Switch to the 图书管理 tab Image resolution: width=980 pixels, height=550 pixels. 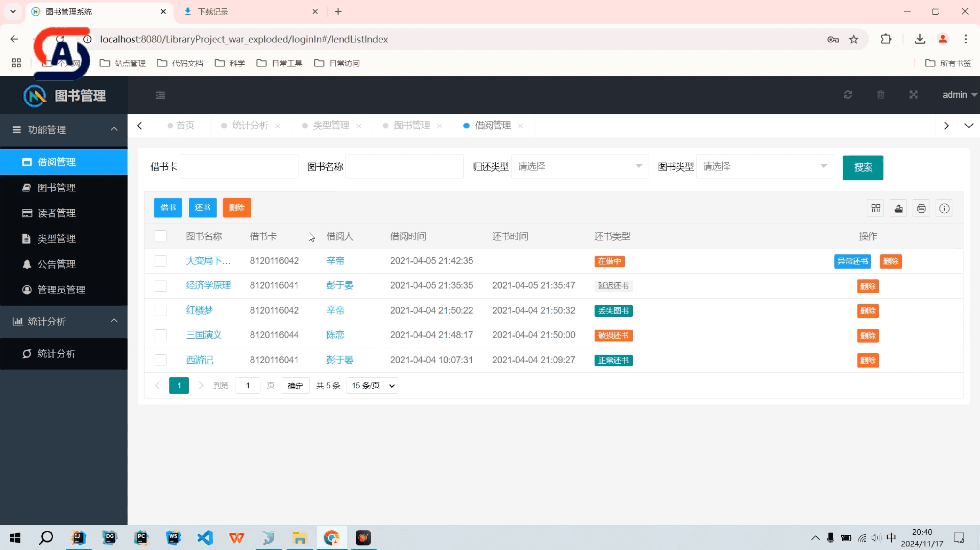coord(412,125)
